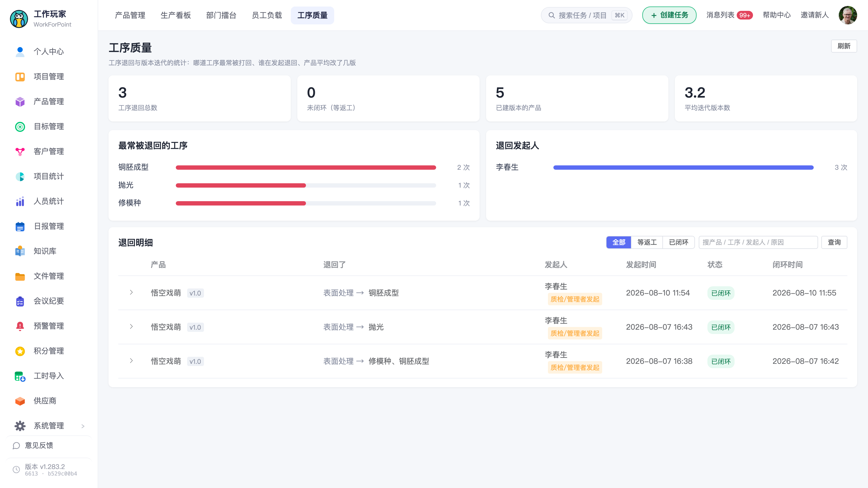Click the 会议纪要 clipboard icon

[20, 301]
